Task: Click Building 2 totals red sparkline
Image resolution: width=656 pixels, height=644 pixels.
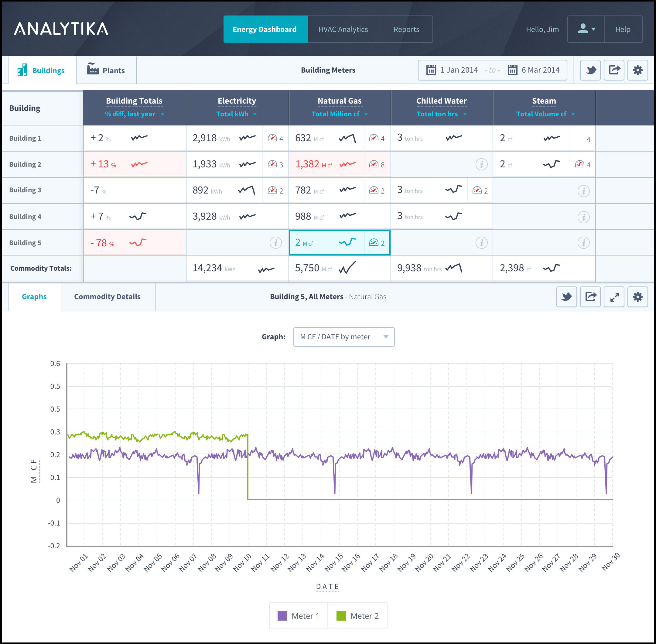Action: [139, 164]
